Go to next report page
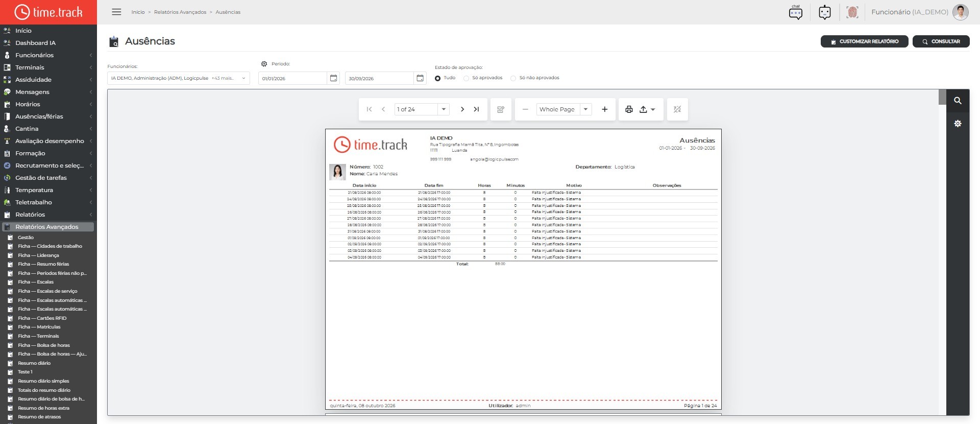 tap(462, 109)
